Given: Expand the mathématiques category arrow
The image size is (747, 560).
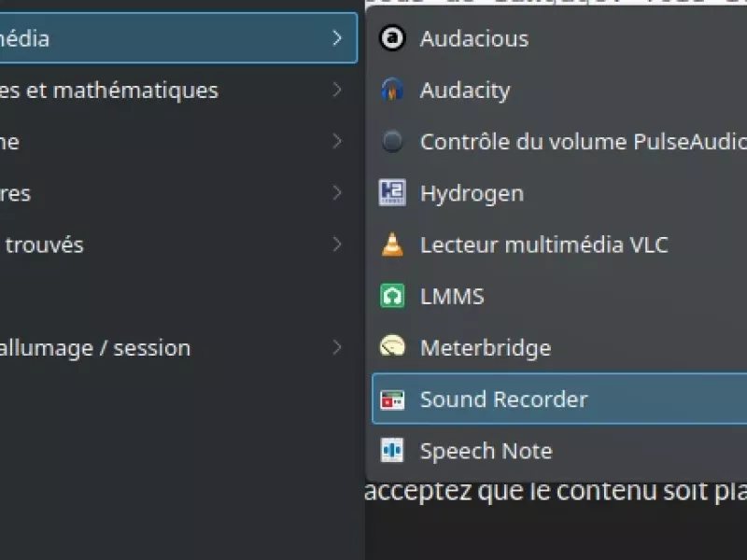Looking at the screenshot, I should [337, 90].
